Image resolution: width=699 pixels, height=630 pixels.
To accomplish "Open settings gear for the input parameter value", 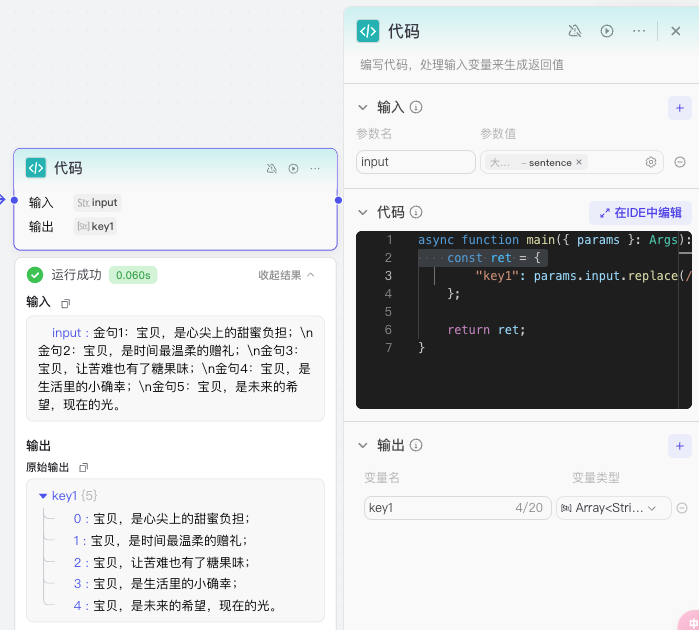I will coord(650,162).
